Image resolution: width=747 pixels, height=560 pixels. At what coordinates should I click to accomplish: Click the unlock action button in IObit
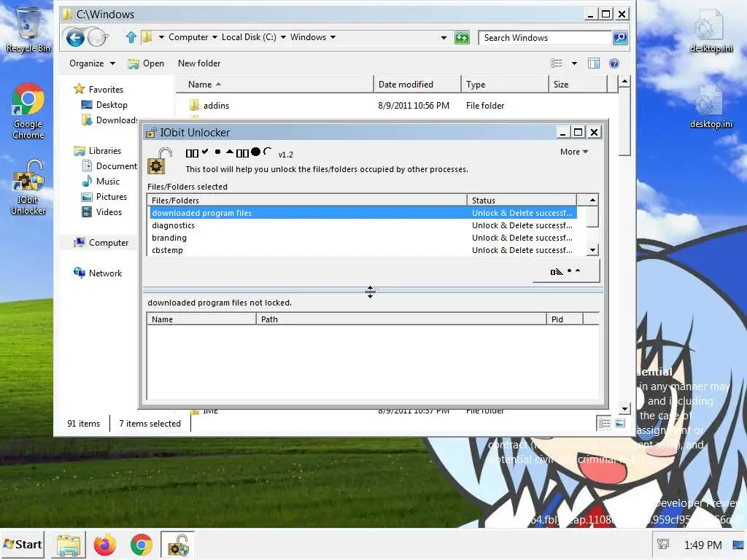565,271
